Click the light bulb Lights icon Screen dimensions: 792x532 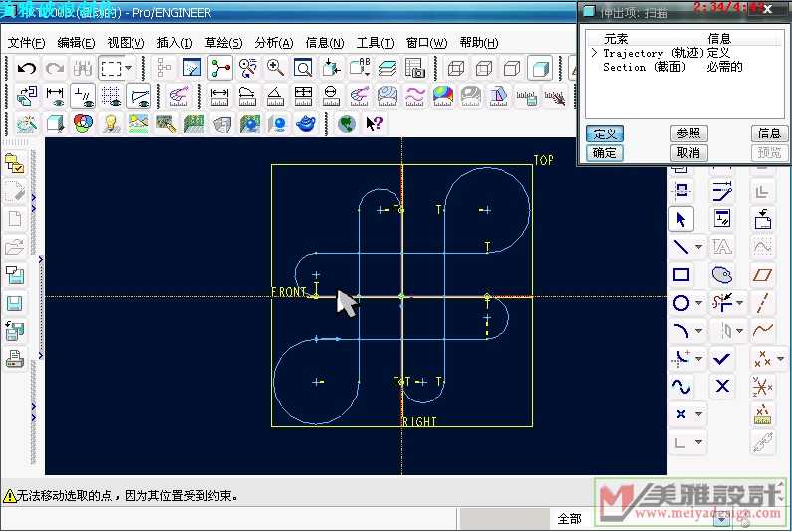pyautogui.click(x=111, y=123)
